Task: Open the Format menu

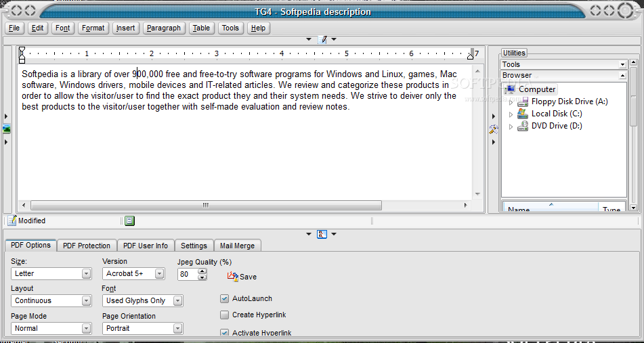Action: (x=93, y=28)
